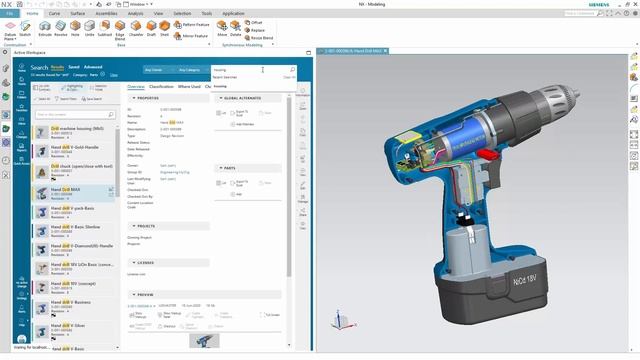Click the drill preview thumbnail
Image resolution: width=640 pixels, height=360 pixels.
[204, 341]
